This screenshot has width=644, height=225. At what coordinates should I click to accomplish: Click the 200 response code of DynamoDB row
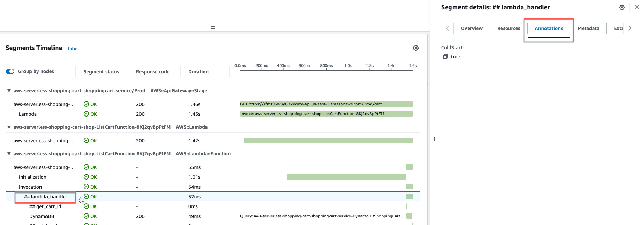pos(140,216)
